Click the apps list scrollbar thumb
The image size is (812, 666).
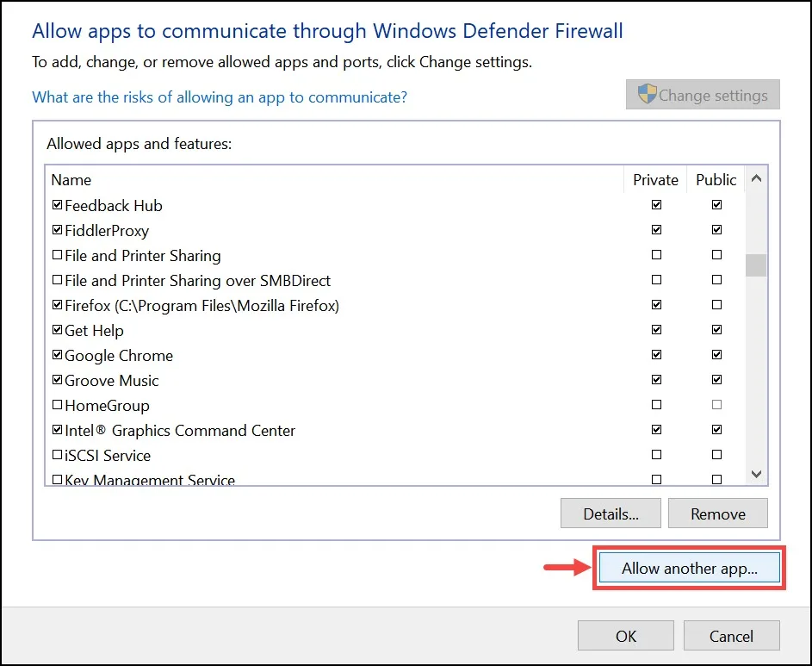pyautogui.click(x=756, y=265)
